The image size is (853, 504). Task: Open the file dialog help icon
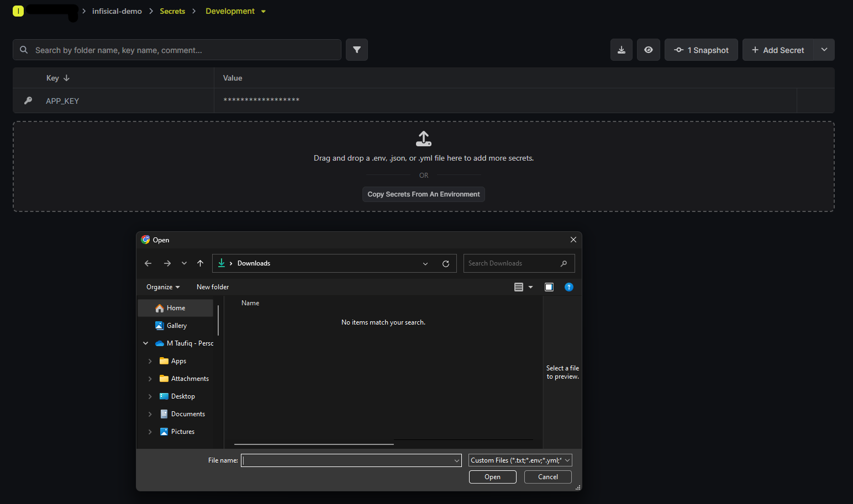pos(569,287)
